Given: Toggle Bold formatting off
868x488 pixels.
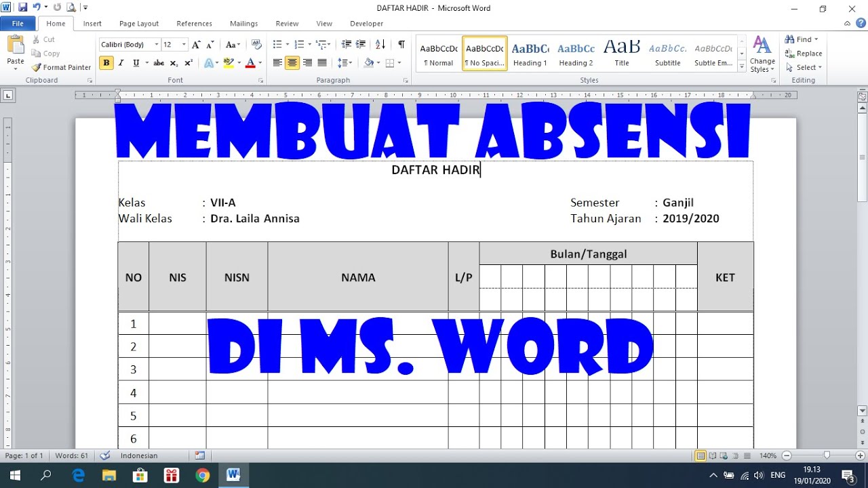Looking at the screenshot, I should coord(106,63).
